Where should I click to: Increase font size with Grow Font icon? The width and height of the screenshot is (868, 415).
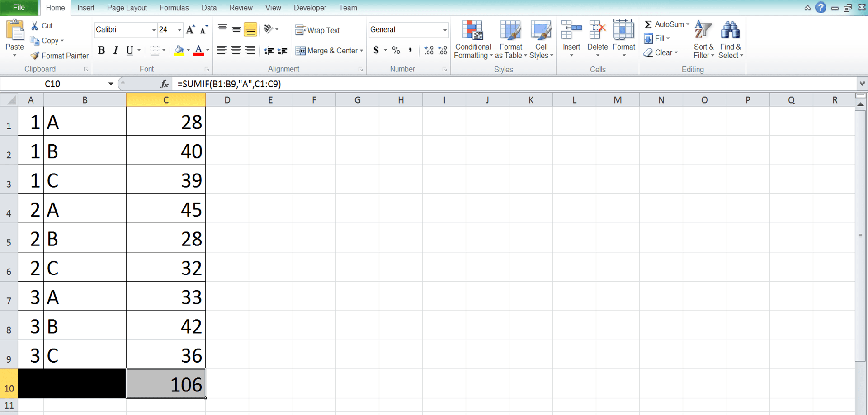(x=190, y=30)
